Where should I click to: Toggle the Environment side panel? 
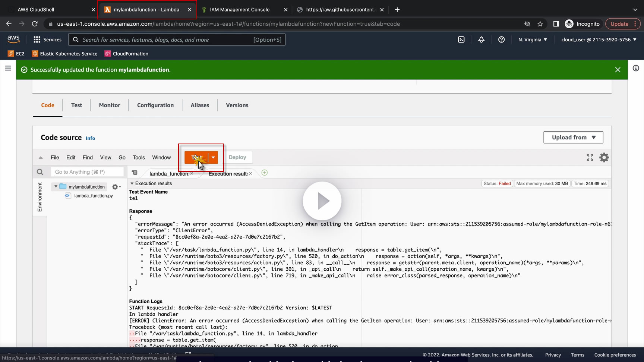point(40,197)
